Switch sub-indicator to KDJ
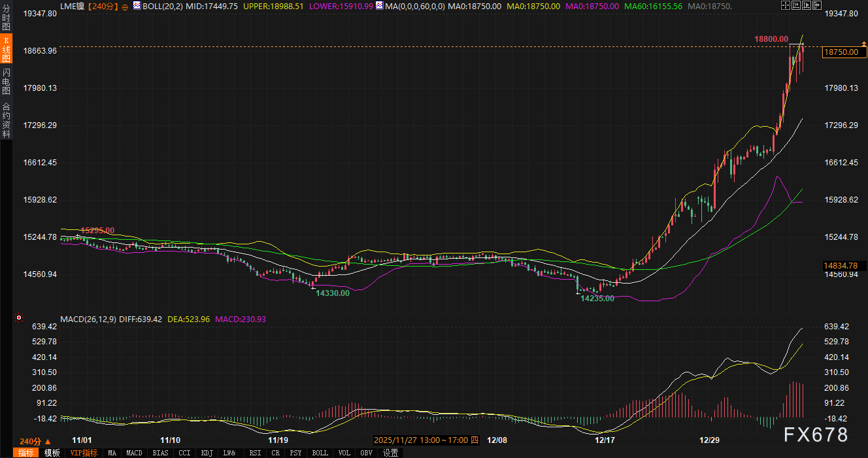The image size is (868, 458). (207, 453)
